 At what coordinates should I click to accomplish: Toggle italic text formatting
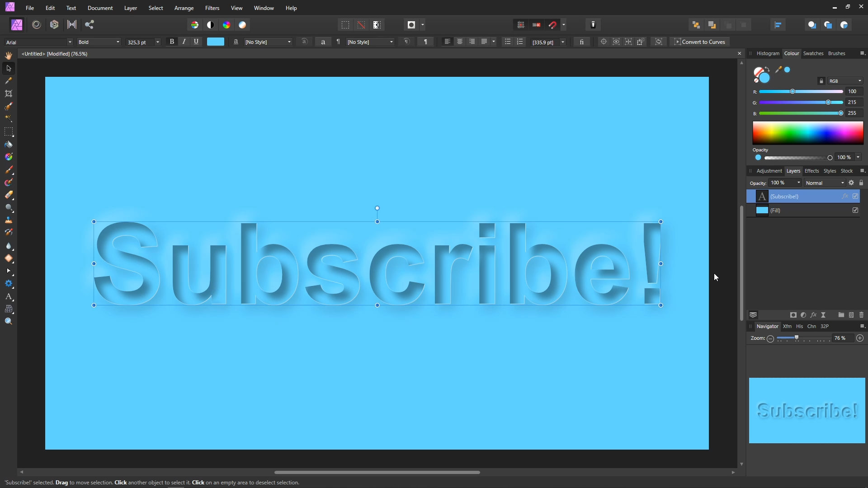click(x=184, y=42)
